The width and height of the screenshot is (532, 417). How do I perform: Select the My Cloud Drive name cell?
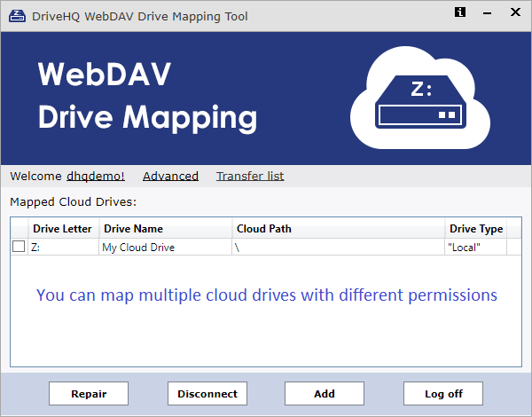166,248
